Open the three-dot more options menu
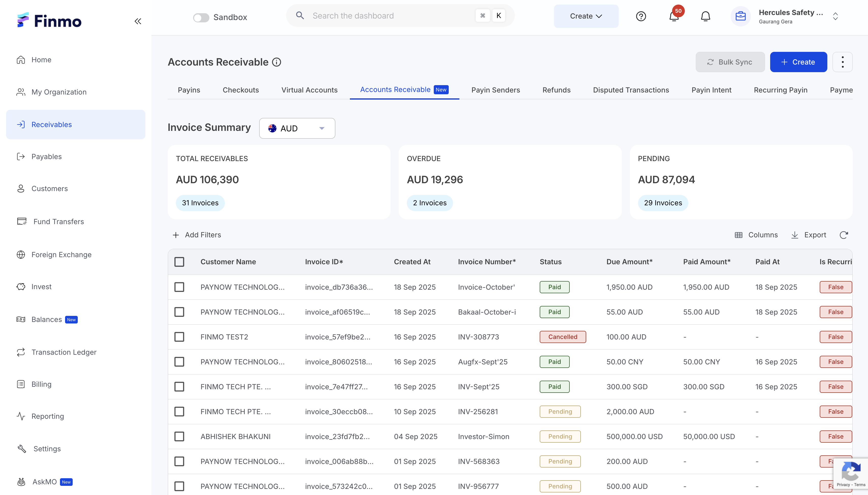This screenshot has height=495, width=868. pos(842,62)
